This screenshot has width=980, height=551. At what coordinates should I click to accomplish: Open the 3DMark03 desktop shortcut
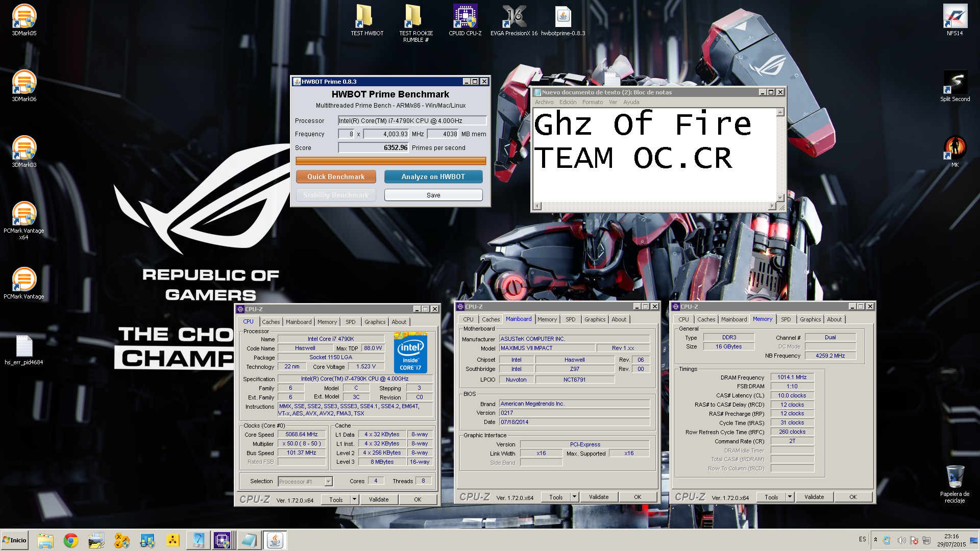[24, 151]
